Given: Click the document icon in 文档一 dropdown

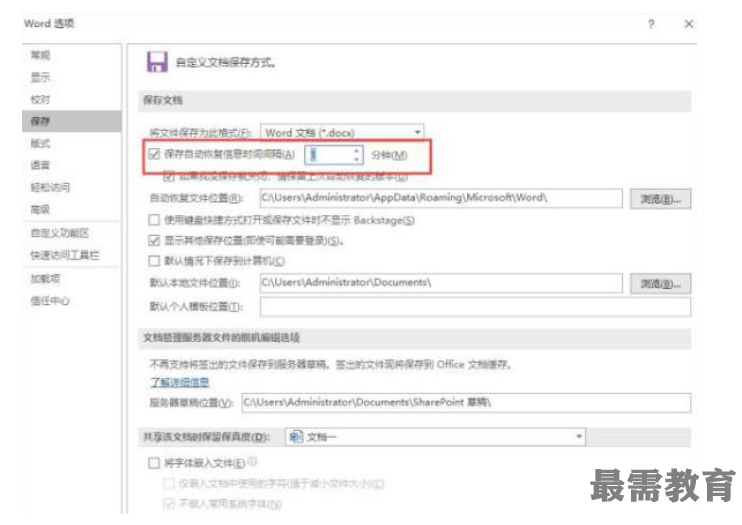Looking at the screenshot, I should (x=296, y=436).
